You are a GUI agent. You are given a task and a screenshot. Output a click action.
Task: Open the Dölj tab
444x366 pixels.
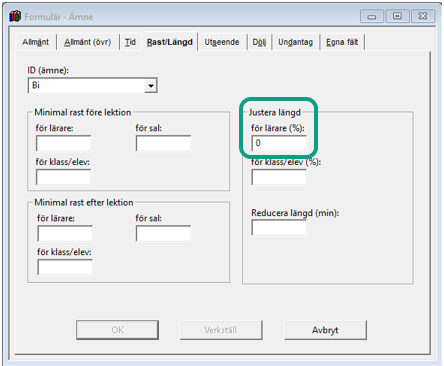259,42
